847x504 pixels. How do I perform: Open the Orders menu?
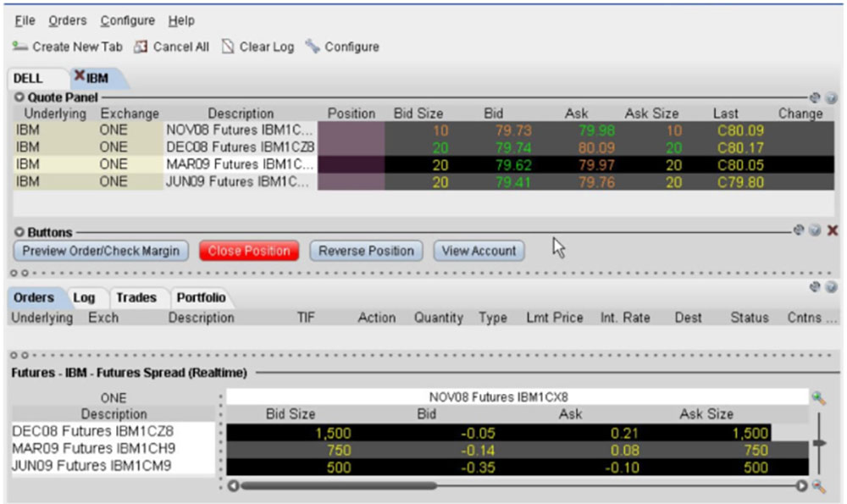coord(68,20)
